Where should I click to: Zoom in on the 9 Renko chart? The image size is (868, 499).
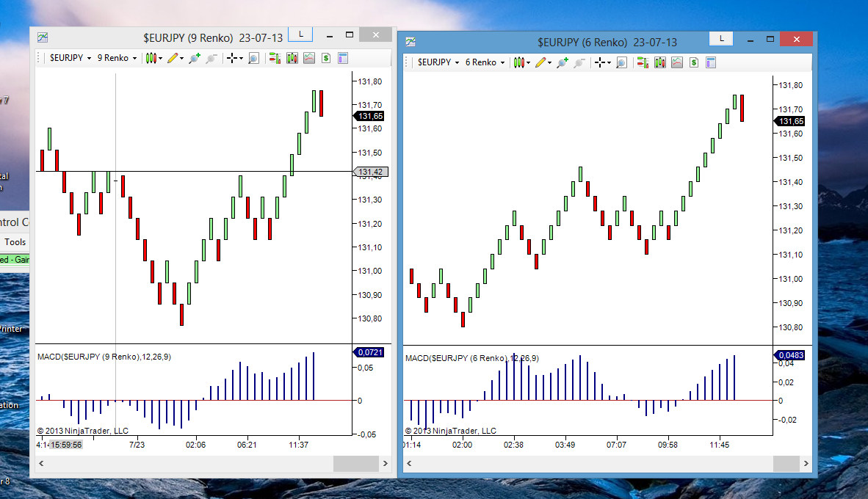point(195,58)
